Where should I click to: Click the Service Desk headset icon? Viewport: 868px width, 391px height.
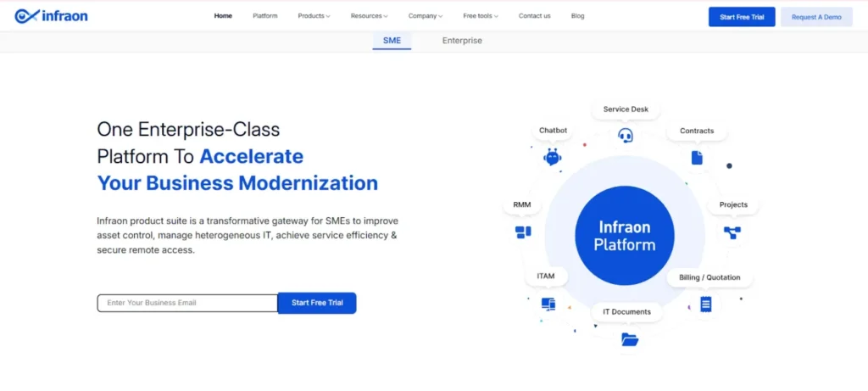[626, 135]
